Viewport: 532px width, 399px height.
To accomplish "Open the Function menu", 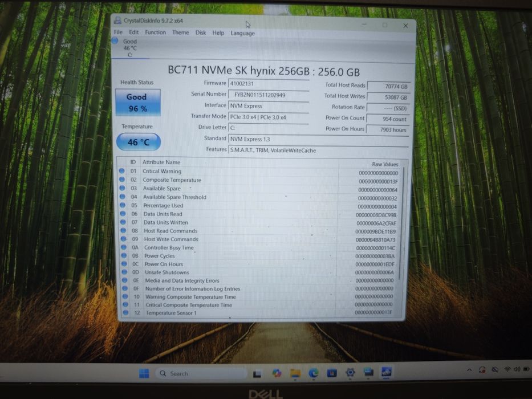I will pos(156,32).
